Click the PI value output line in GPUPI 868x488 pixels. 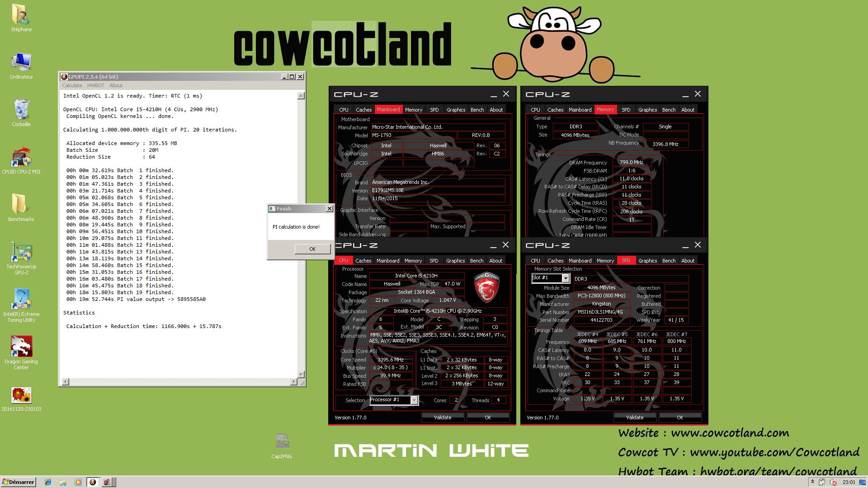[136, 299]
